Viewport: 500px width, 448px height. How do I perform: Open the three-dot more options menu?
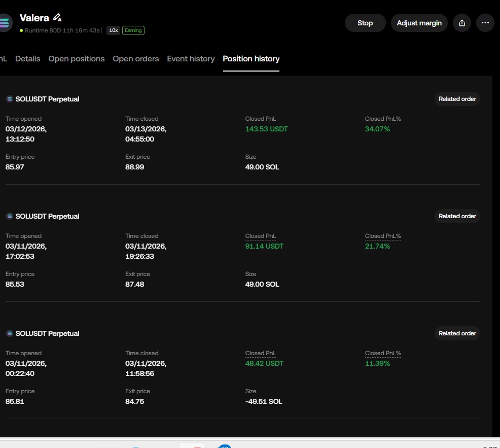(485, 23)
